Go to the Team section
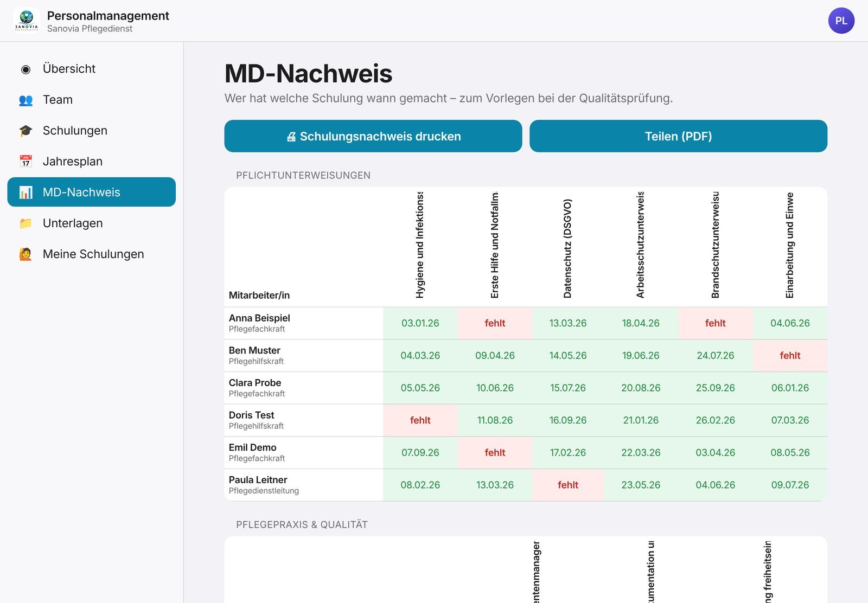This screenshot has width=868, height=603. (91, 100)
